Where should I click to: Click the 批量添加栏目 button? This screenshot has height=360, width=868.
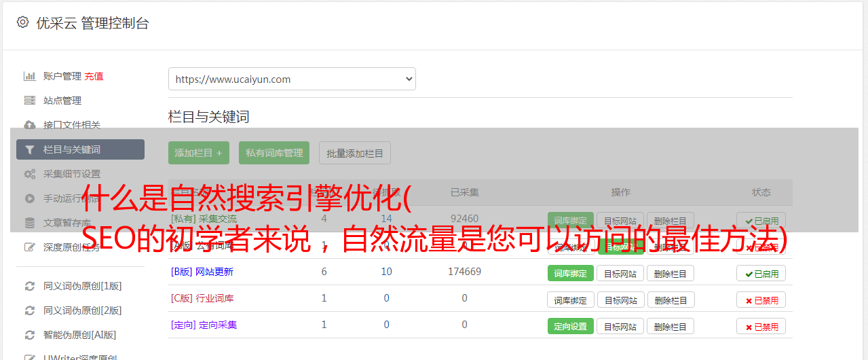[x=355, y=153]
